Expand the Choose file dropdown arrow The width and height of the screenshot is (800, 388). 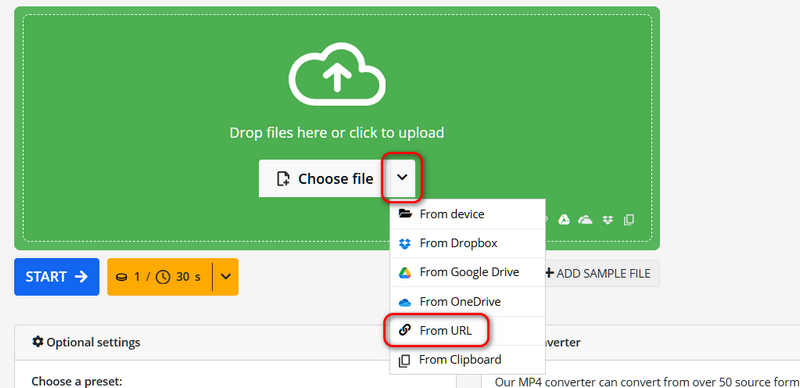pyautogui.click(x=403, y=178)
